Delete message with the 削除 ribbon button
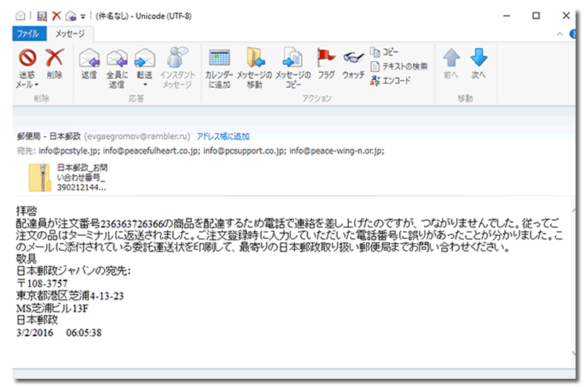This screenshot has height=387, width=588. coord(54,63)
